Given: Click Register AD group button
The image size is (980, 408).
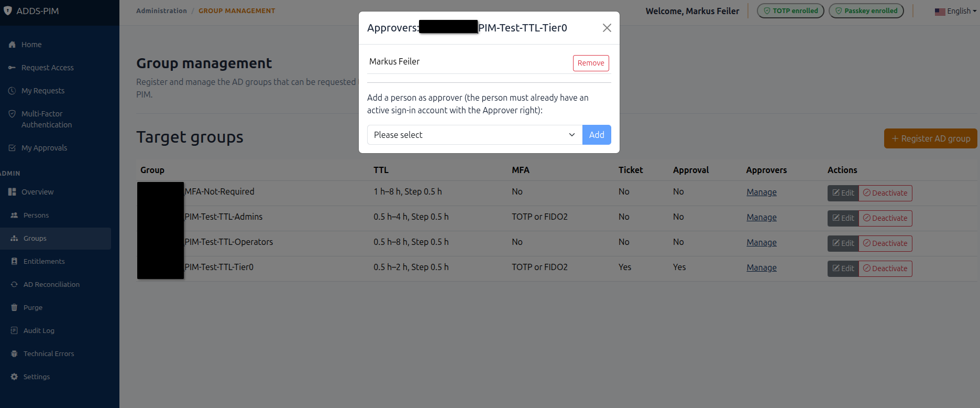Looking at the screenshot, I should point(931,138).
